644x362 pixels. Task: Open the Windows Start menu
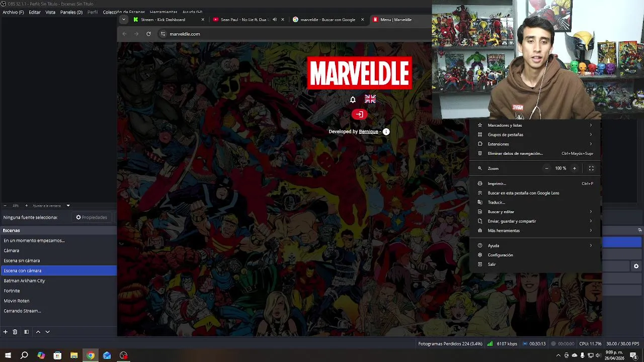(x=8, y=355)
